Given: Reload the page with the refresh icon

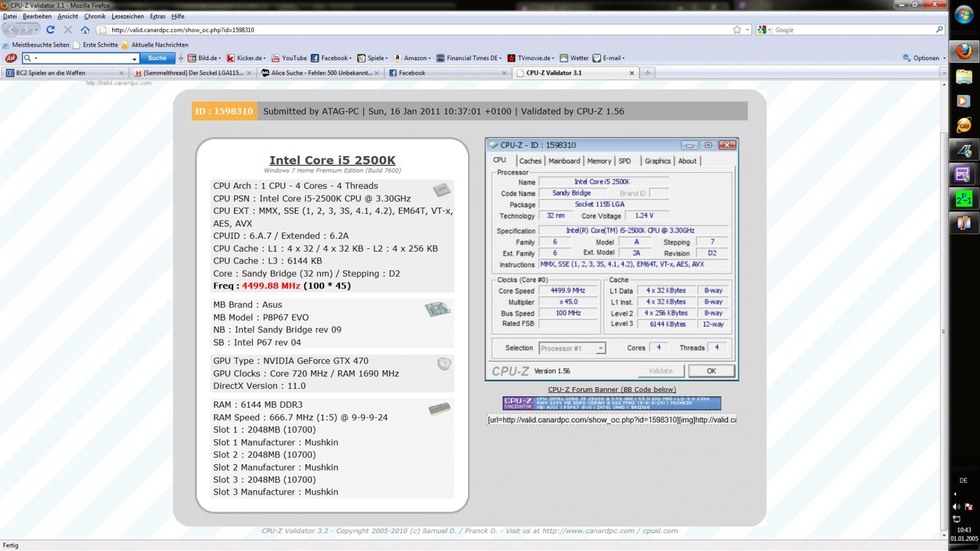Looking at the screenshot, I should click(50, 30).
